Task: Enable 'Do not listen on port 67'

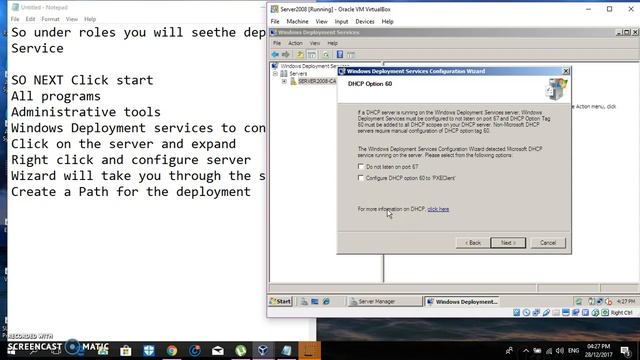Action: (360, 167)
